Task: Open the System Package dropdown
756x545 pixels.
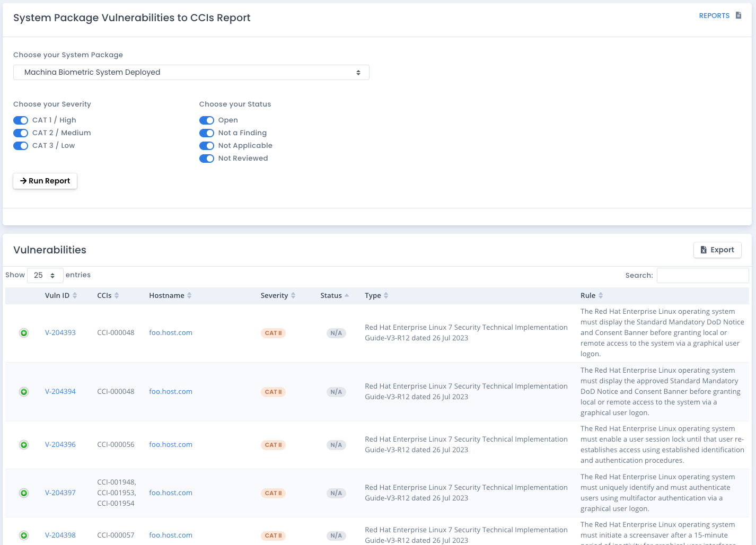Action: [x=191, y=72]
